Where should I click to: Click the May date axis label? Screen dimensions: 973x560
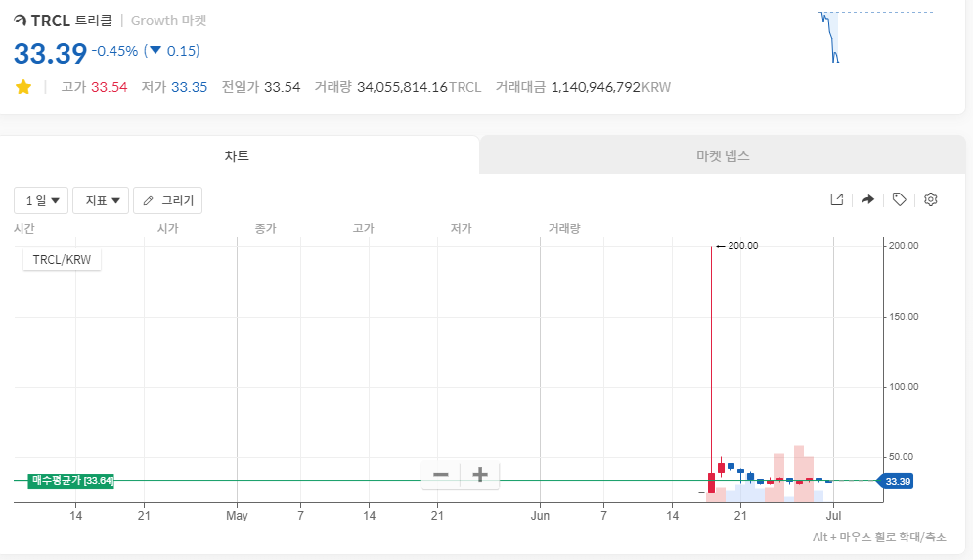(x=237, y=516)
